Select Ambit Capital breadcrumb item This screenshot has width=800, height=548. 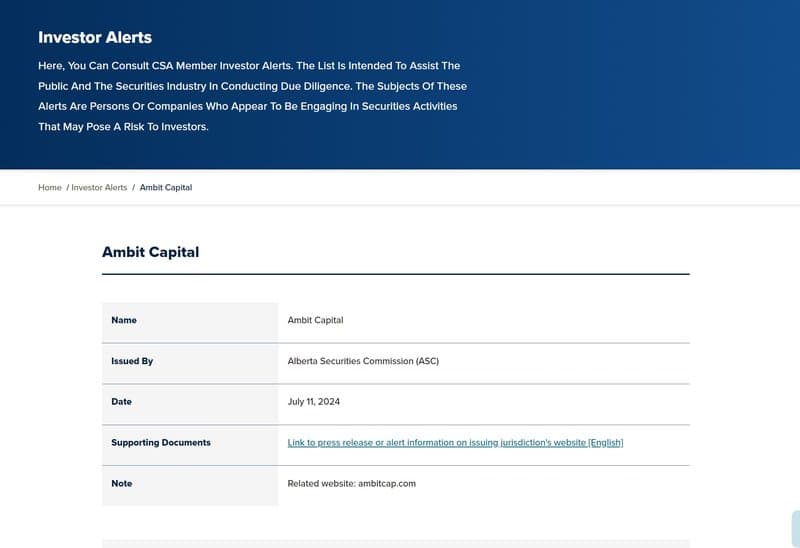pos(166,187)
